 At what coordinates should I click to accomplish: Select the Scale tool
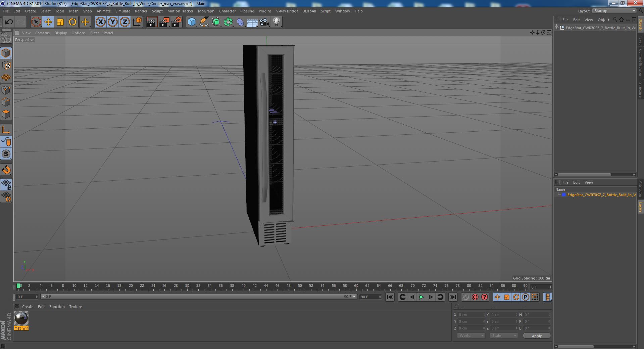[60, 22]
